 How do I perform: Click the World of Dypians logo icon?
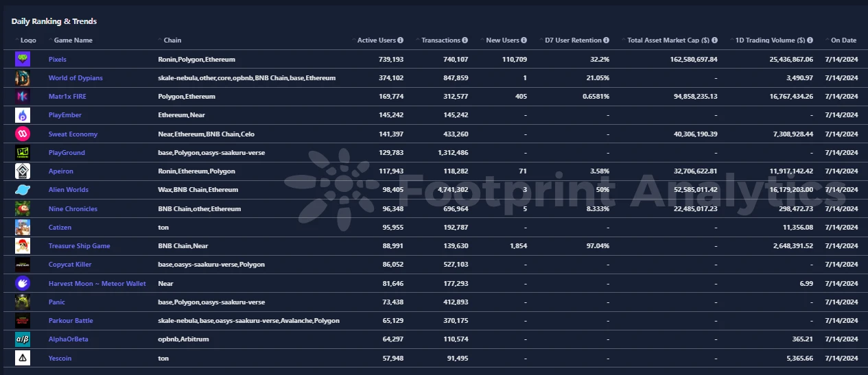(x=23, y=78)
